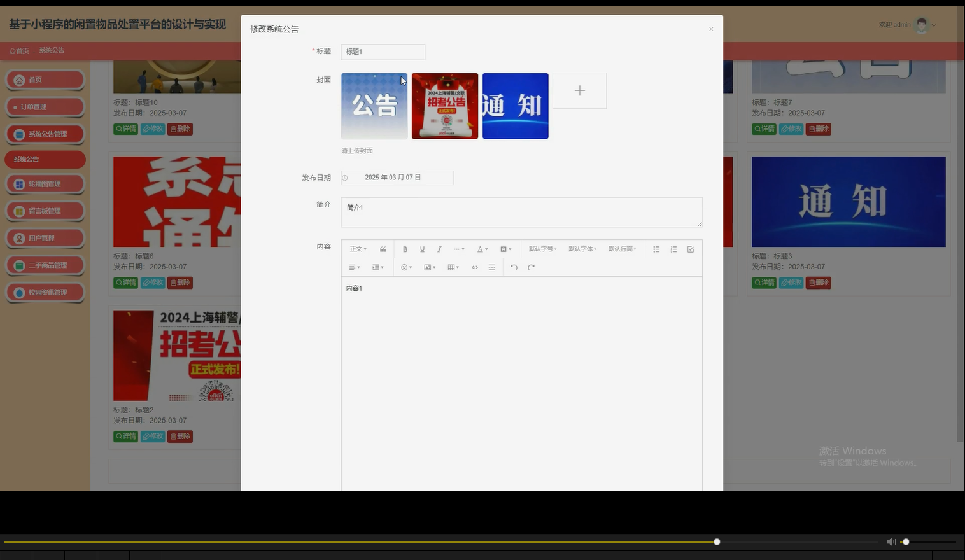Apply an unordered list in the editor
965x560 pixels.
pos(656,249)
